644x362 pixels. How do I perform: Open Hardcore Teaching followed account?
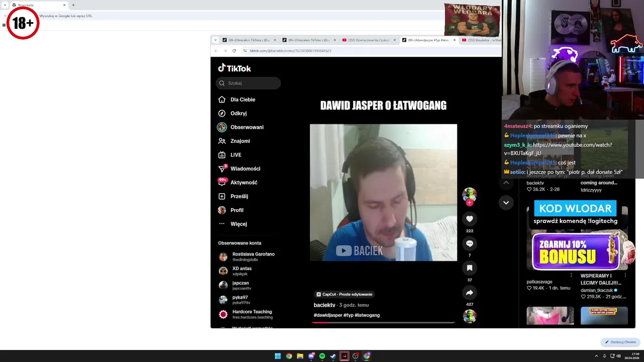[x=246, y=314]
